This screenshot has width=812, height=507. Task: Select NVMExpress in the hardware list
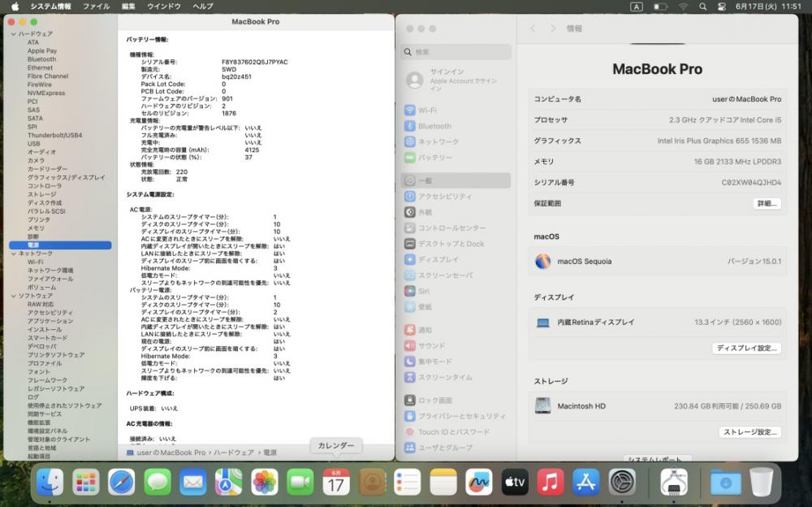46,93
